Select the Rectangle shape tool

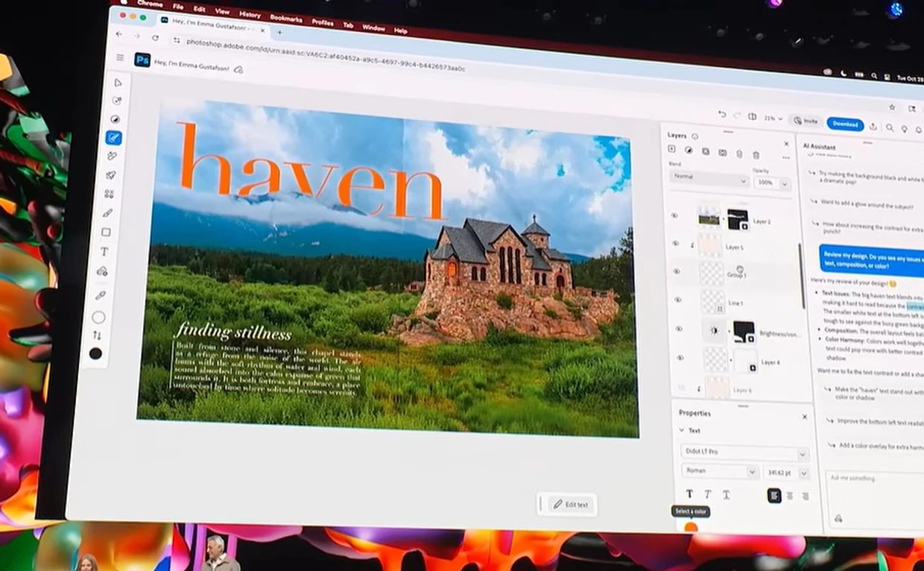click(106, 232)
